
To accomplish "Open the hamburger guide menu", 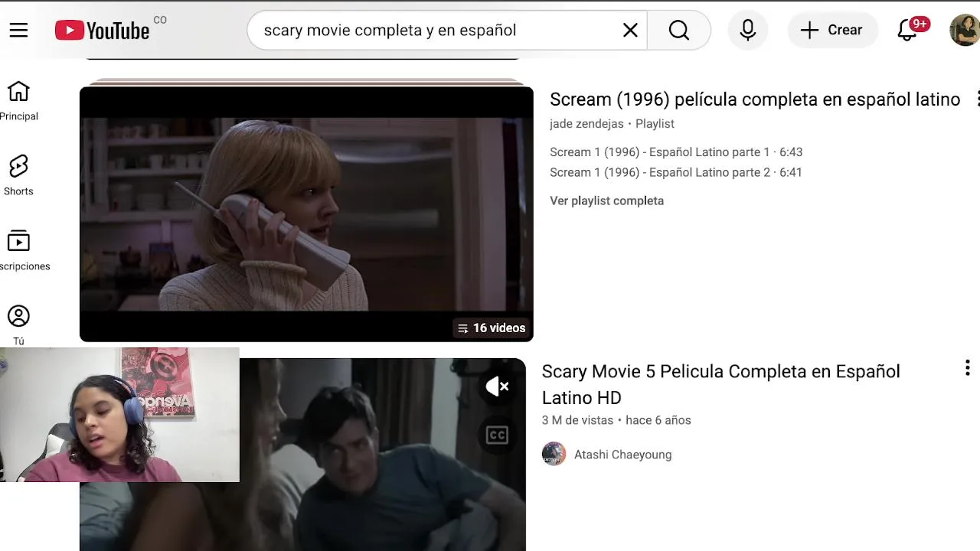I will (x=18, y=30).
